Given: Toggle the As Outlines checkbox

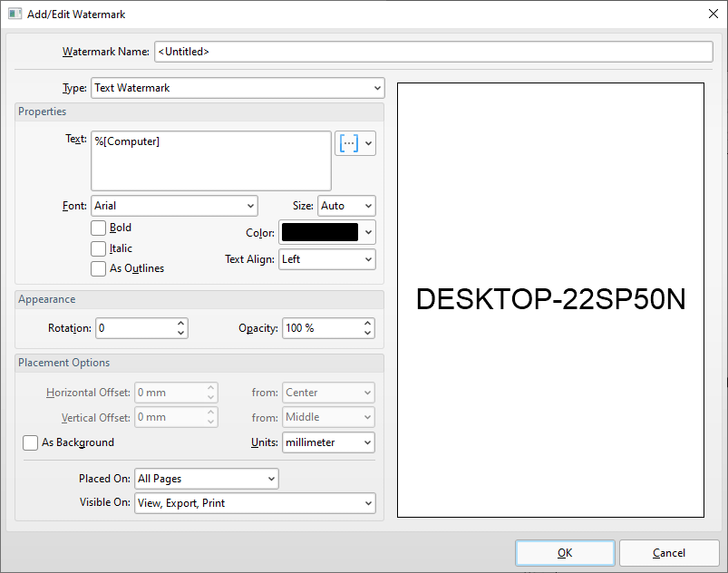Looking at the screenshot, I should (x=99, y=268).
